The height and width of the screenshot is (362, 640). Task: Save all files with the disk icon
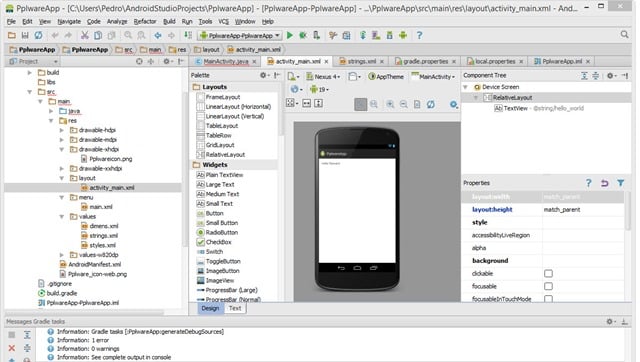click(25, 36)
